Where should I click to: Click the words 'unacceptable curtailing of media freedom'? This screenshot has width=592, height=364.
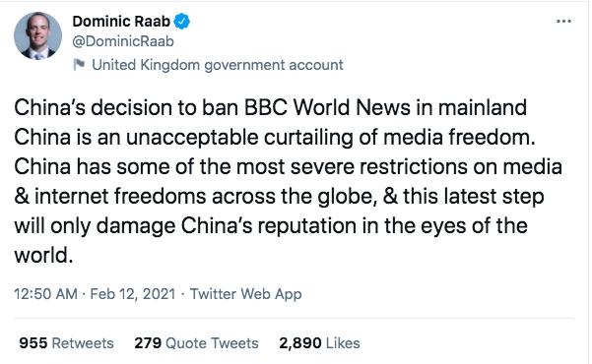(x=330, y=138)
